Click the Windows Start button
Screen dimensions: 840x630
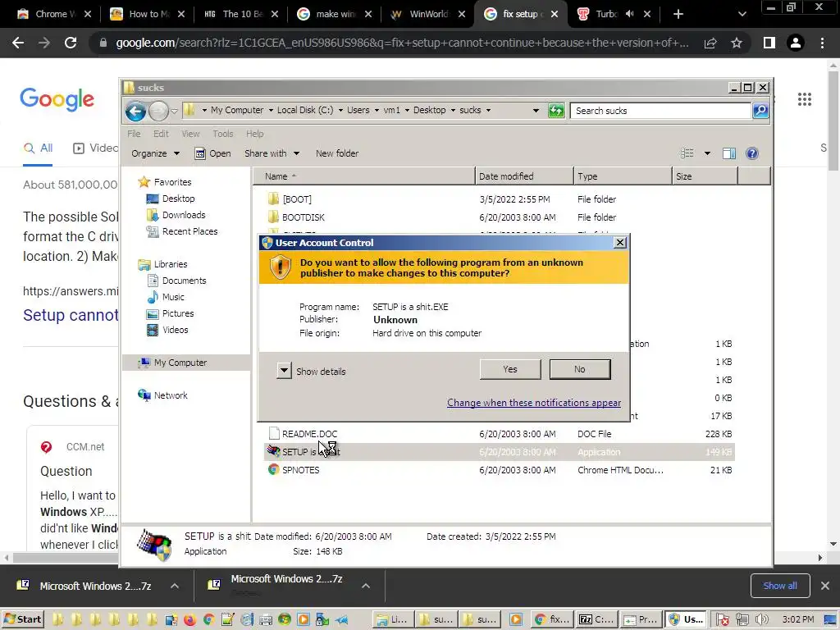click(x=22, y=619)
